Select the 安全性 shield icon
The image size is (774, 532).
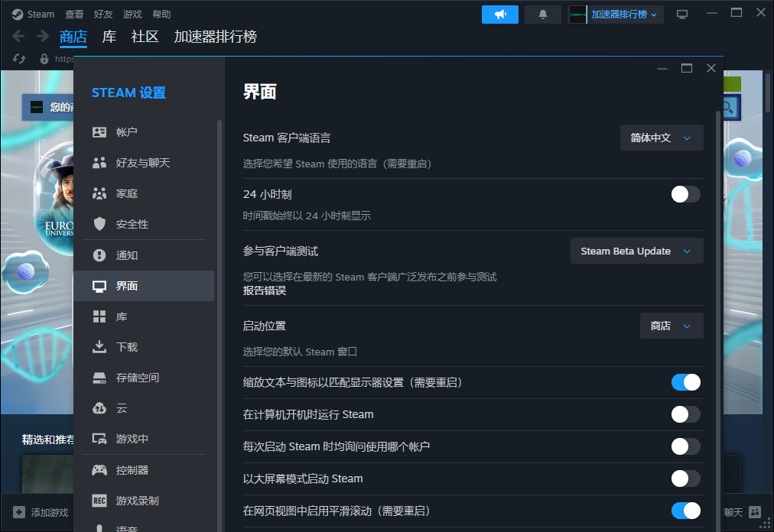tap(99, 224)
